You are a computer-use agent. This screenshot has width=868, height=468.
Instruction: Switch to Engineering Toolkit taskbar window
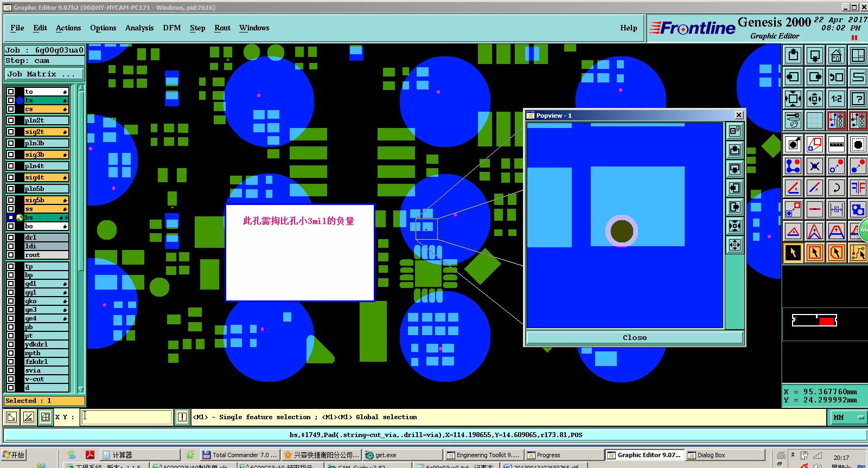(x=483, y=455)
